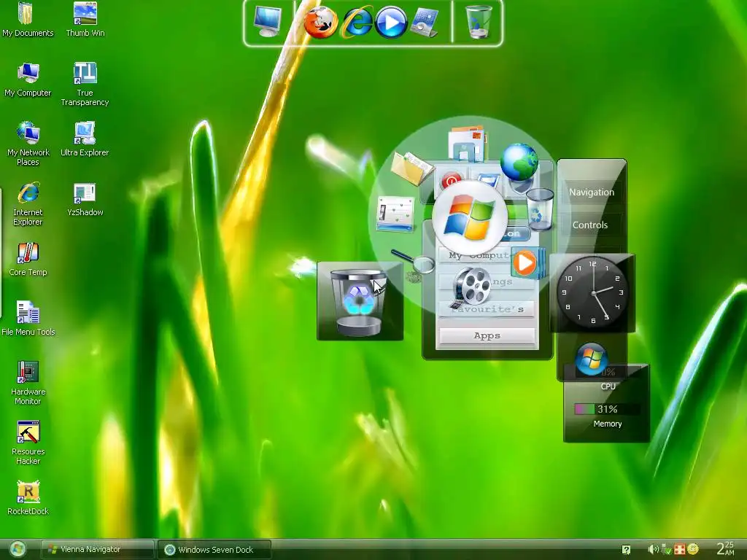Click the monitor icon in top dock
This screenshot has height=560, width=747.
click(x=267, y=22)
